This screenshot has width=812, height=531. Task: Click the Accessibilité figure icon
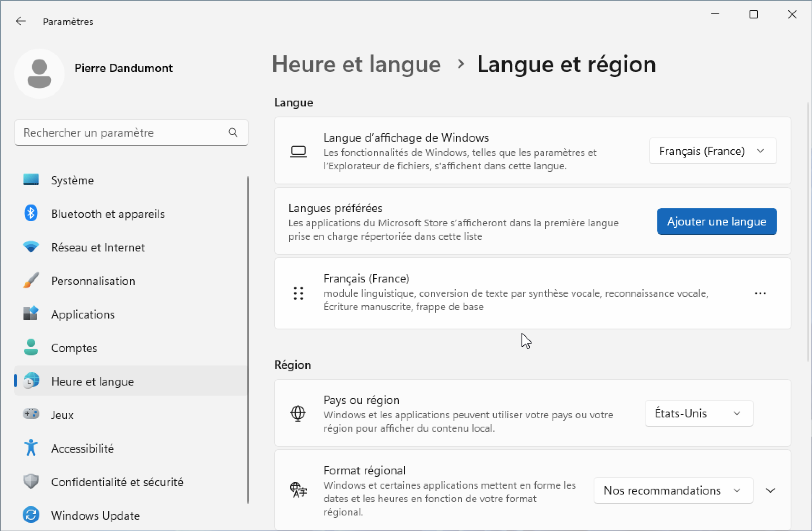point(31,448)
